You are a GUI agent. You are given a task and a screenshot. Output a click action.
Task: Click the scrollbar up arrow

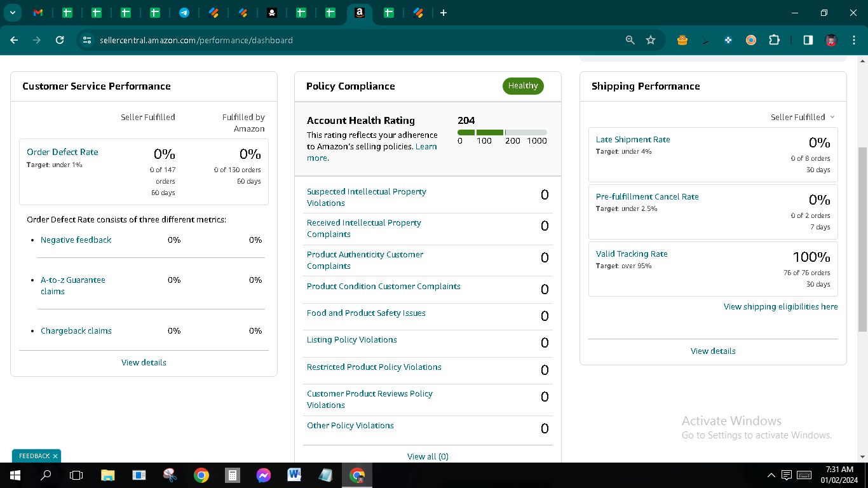click(862, 60)
